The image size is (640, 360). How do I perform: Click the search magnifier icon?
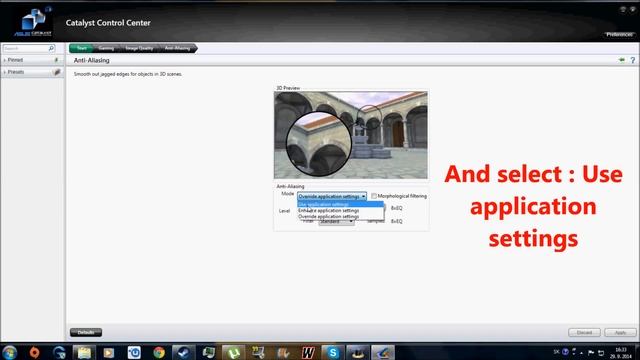51,48
